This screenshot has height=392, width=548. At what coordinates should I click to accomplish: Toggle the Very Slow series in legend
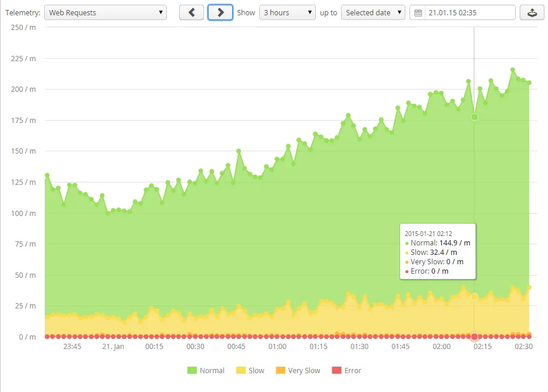pyautogui.click(x=304, y=371)
